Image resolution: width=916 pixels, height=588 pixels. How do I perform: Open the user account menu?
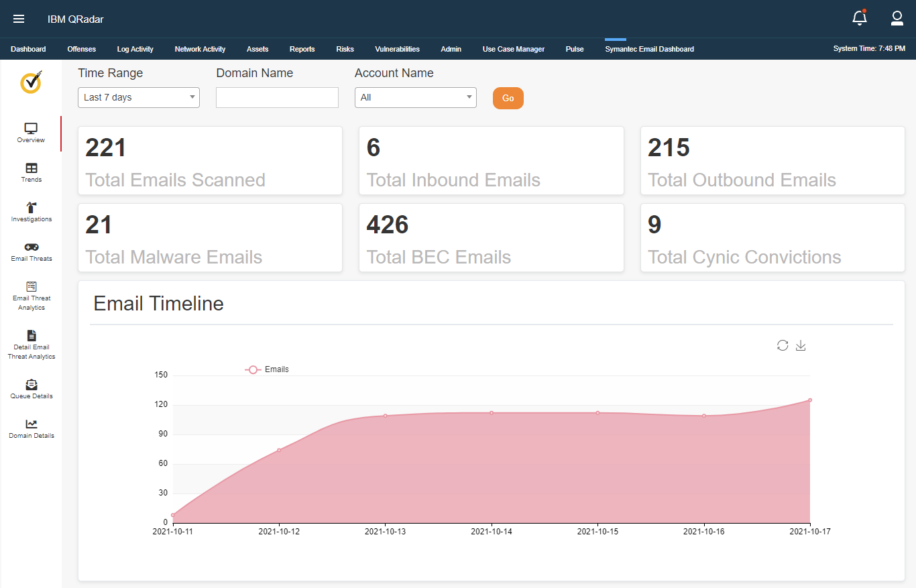897,19
